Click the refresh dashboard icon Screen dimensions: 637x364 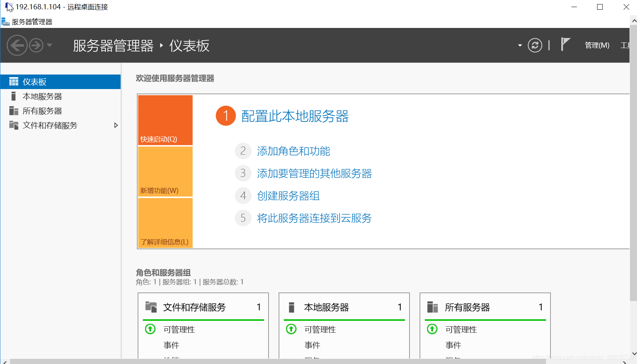point(535,45)
